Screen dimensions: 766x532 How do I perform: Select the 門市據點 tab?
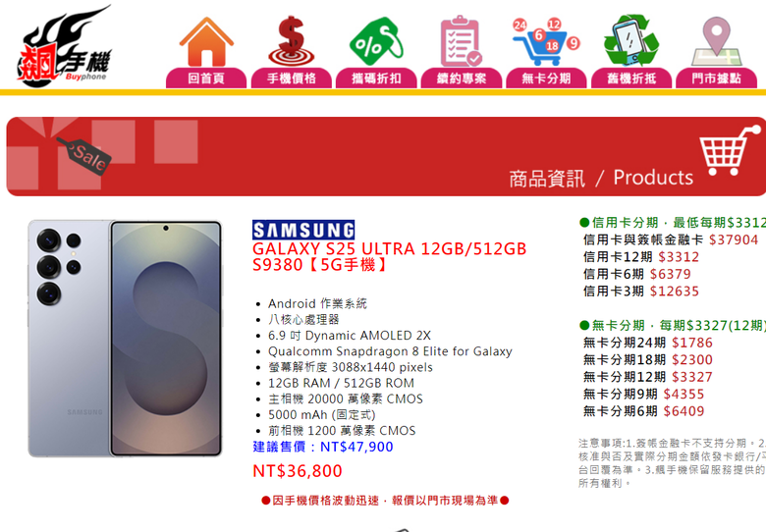point(716,79)
